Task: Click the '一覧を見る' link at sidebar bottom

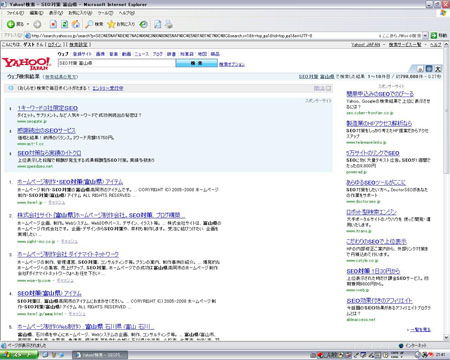Action: [x=420, y=329]
